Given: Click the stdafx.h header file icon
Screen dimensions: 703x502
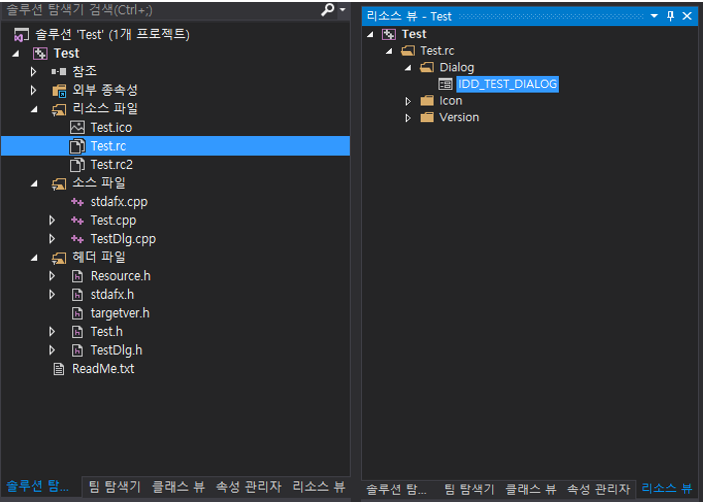Looking at the screenshot, I should point(78,295).
